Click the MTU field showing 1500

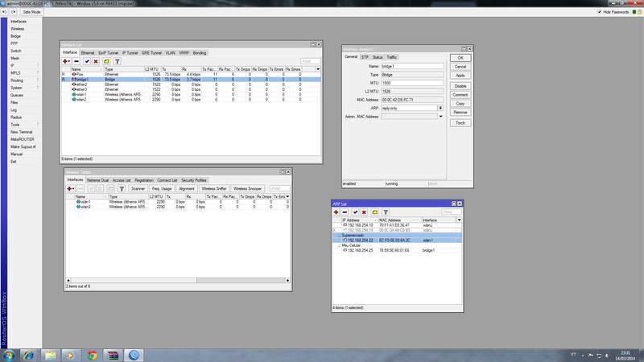coord(412,83)
